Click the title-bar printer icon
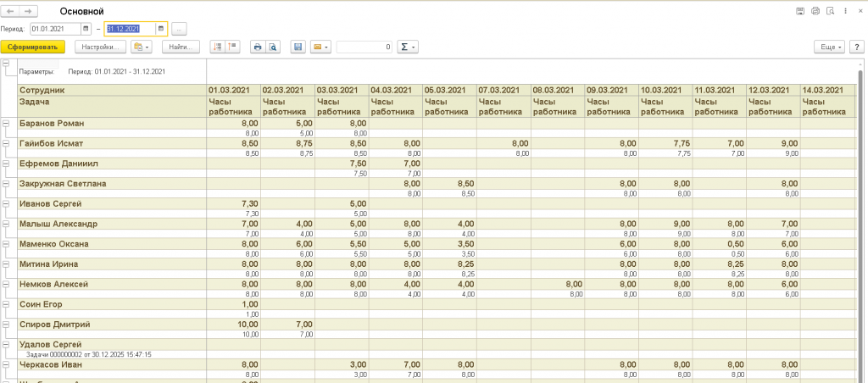 [815, 10]
